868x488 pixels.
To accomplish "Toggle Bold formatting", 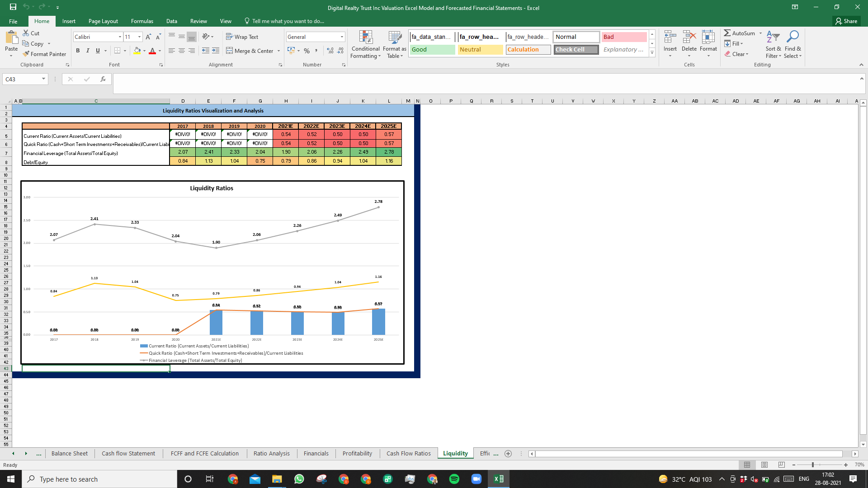I will tap(78, 51).
